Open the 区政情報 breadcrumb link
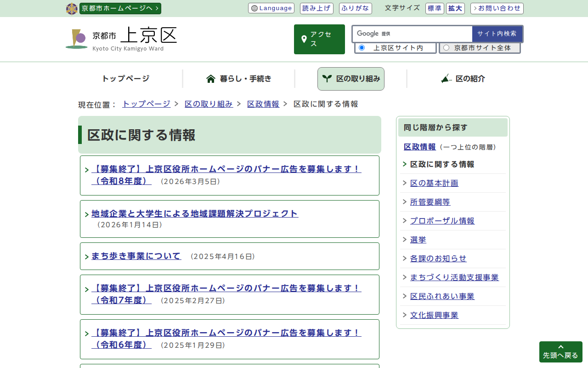This screenshot has height=368, width=588. coord(263,104)
